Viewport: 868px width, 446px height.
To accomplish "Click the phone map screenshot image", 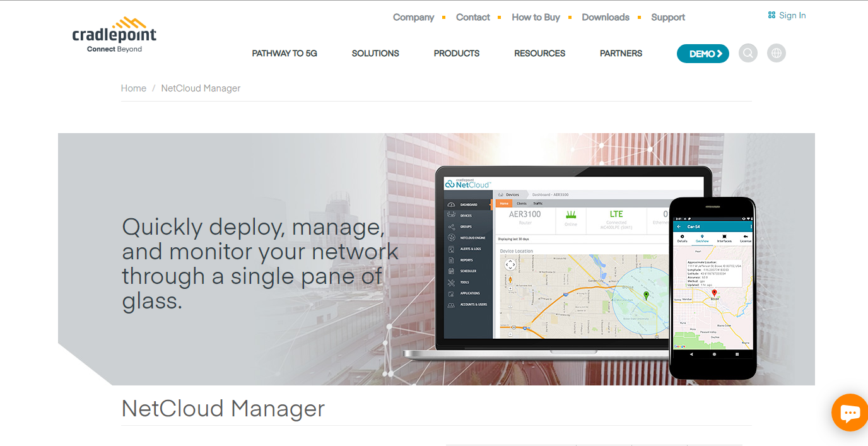I will point(713,288).
